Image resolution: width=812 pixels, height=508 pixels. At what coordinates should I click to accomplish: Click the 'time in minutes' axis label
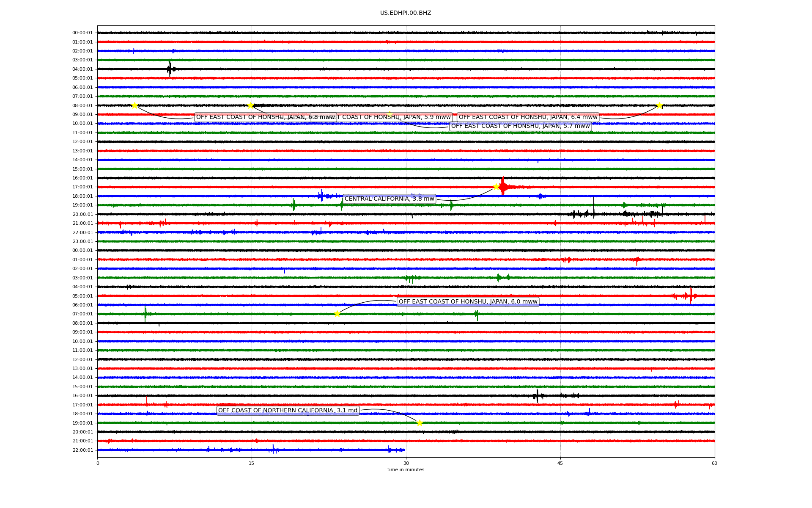[406, 470]
